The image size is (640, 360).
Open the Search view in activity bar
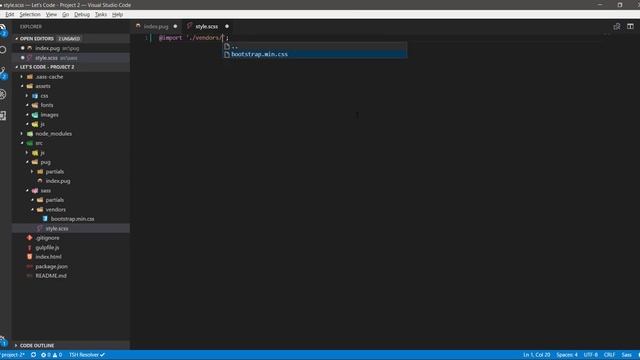3,50
